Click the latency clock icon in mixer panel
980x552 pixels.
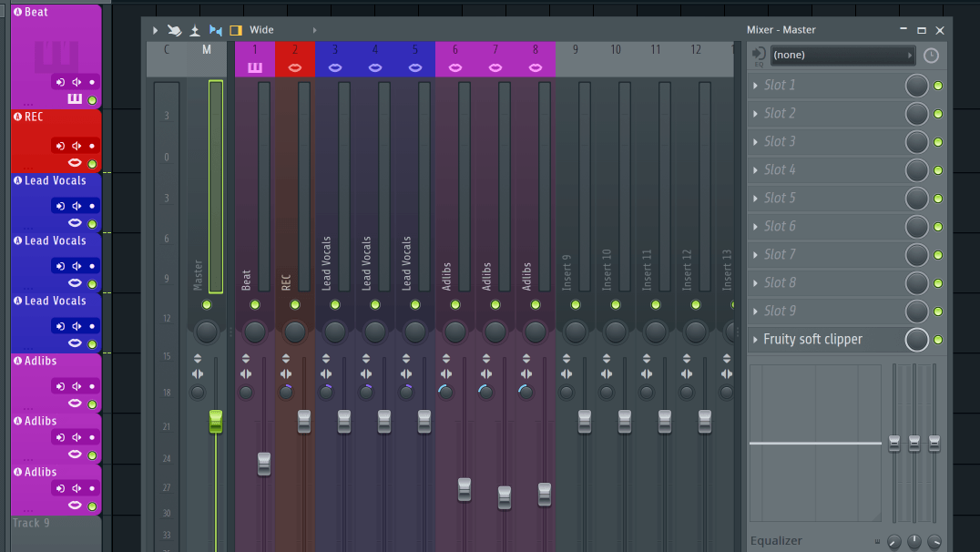(x=930, y=56)
